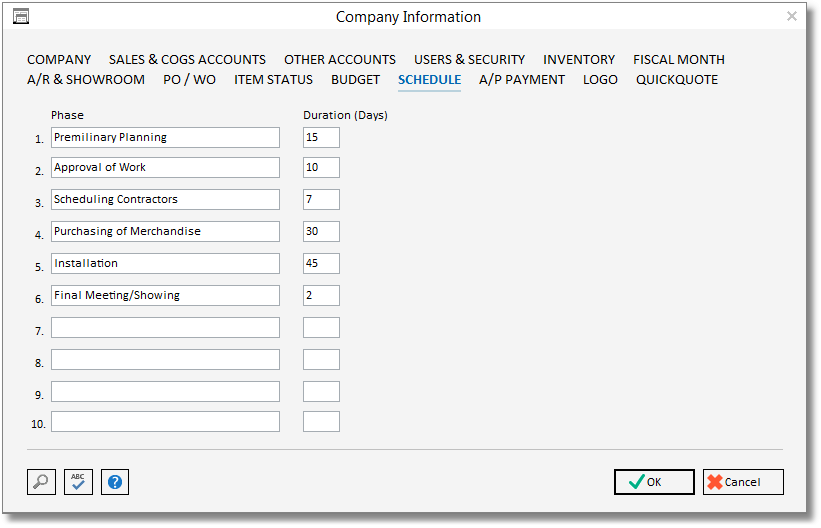This screenshot has width=821, height=528.
Task: Click duration field showing 10
Action: click(x=321, y=168)
